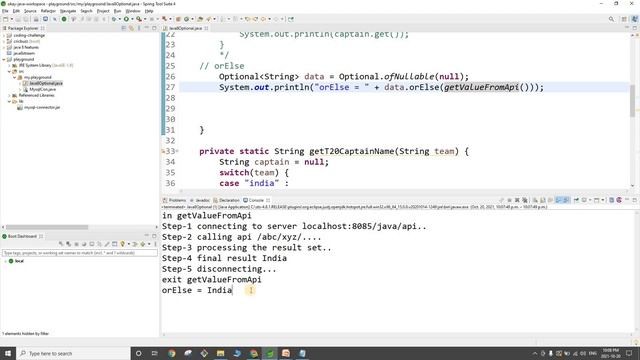Toggle Link with Editor in Package Explorer
640x360 pixels.
[131, 28]
